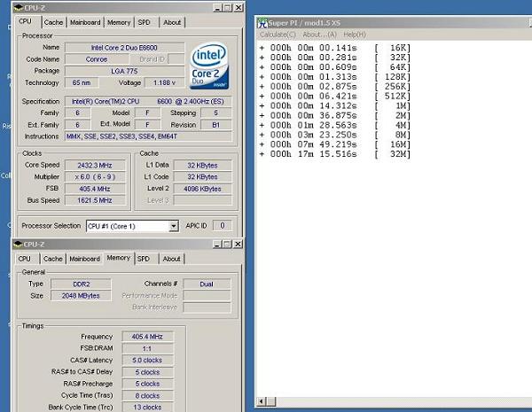Open the About tab in the processor window
Screen dimensions: 532x412
(172, 22)
